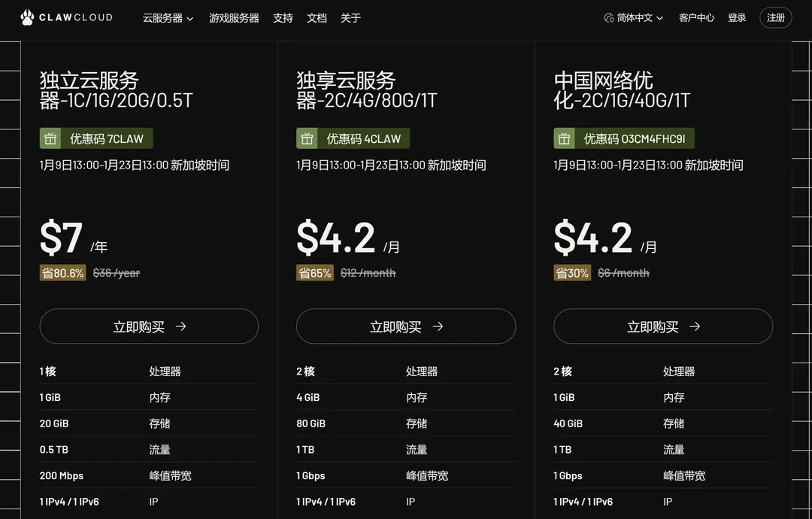Screen dimensions: 812x519
Task: Buy the 独立云服务器 1C/1G/20G plan
Action: point(149,326)
